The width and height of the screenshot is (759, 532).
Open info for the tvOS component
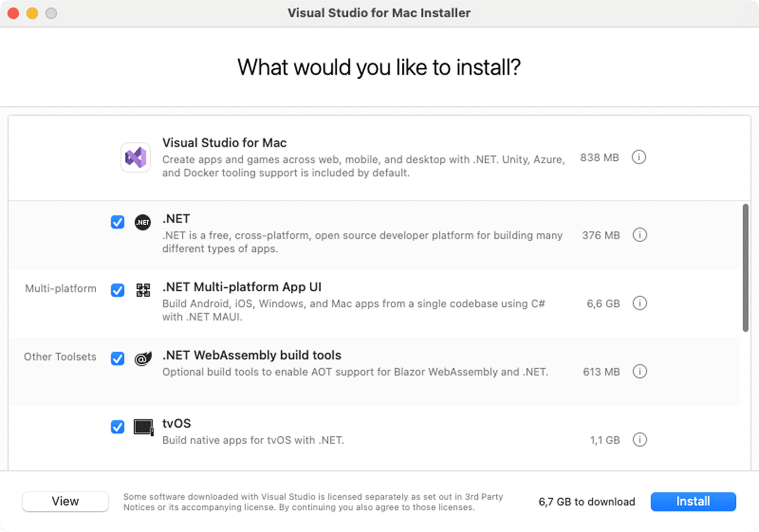click(640, 440)
